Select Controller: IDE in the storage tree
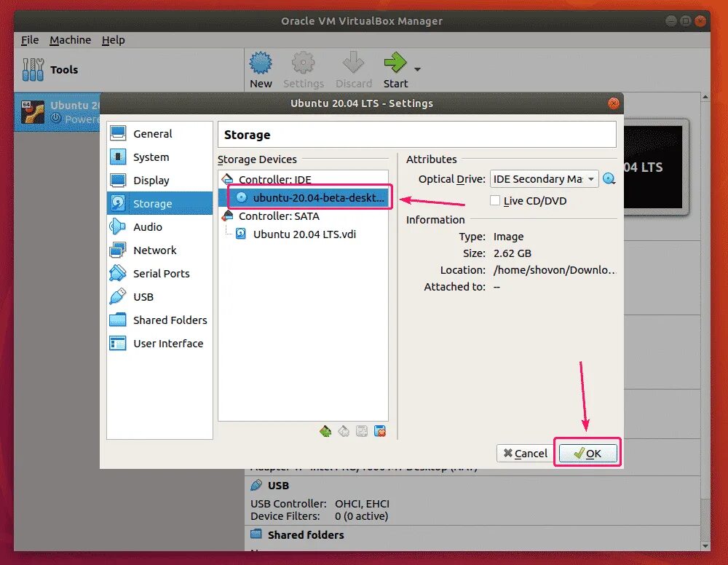Viewport: 728px width, 565px height. [303, 179]
